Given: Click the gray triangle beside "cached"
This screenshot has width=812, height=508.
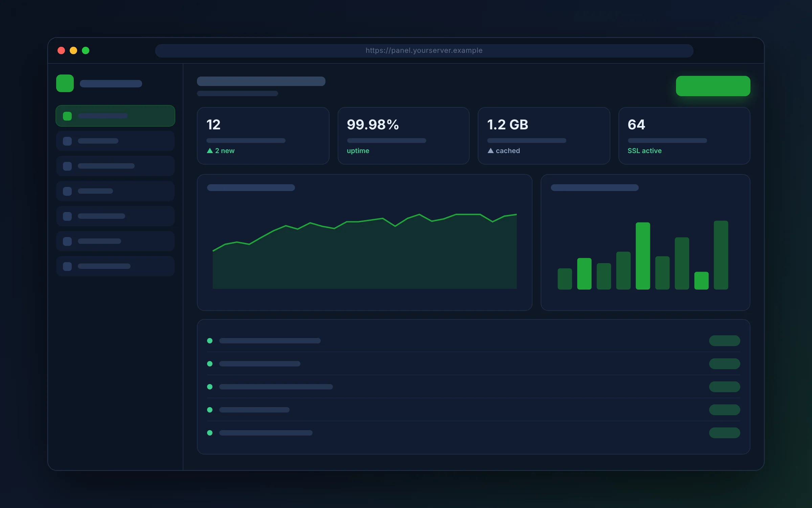Looking at the screenshot, I should pyautogui.click(x=491, y=151).
